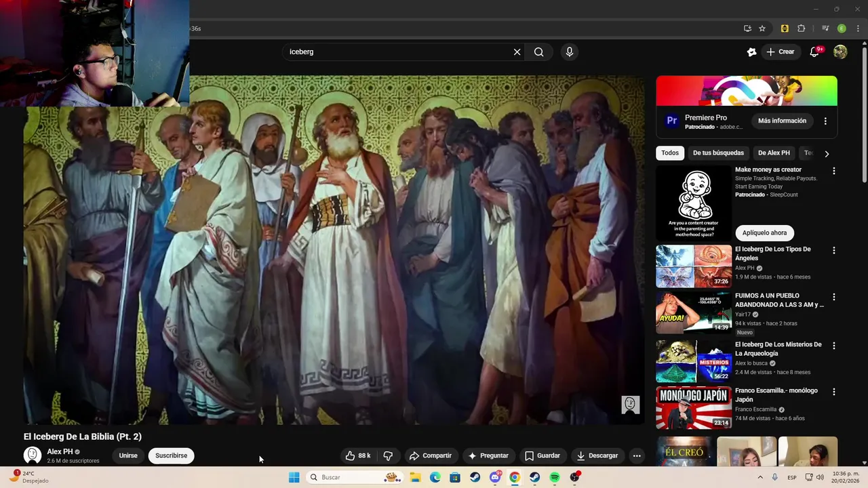Open options for Make money as creator ad
The height and width of the screenshot is (488, 868).
pyautogui.click(x=834, y=171)
